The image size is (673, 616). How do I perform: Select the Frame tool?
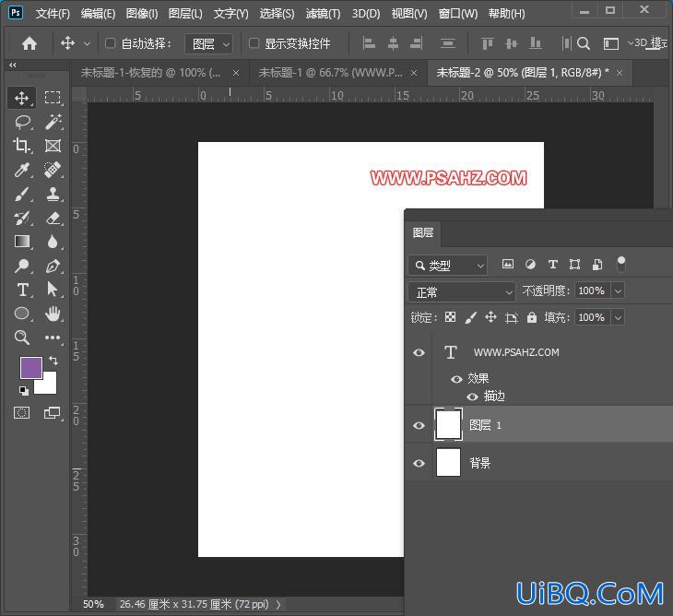click(x=53, y=146)
